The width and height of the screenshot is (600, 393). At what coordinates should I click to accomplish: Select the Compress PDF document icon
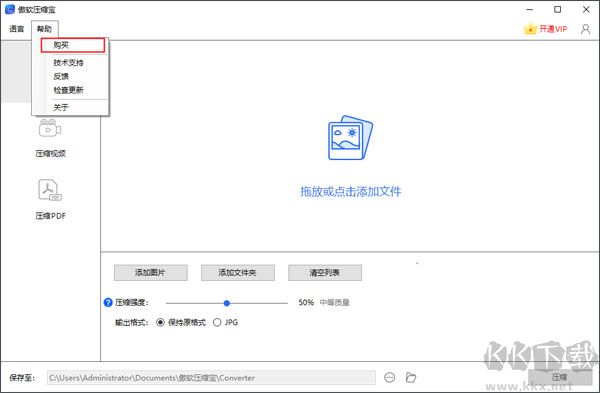[50, 190]
